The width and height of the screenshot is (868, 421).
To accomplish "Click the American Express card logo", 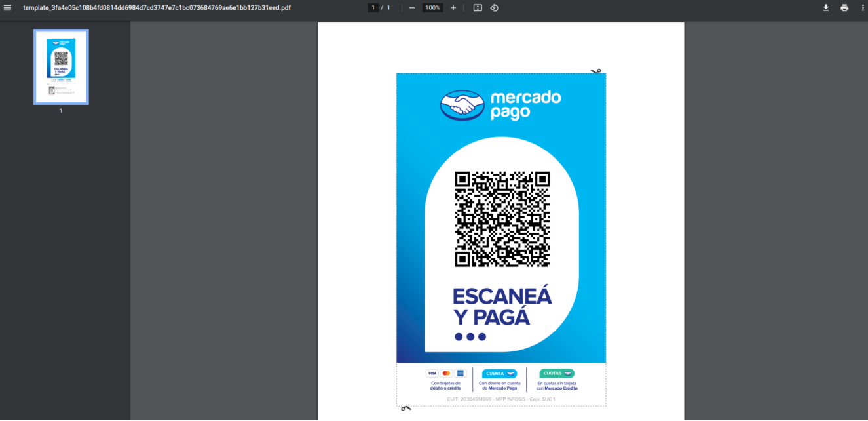I will [460, 373].
